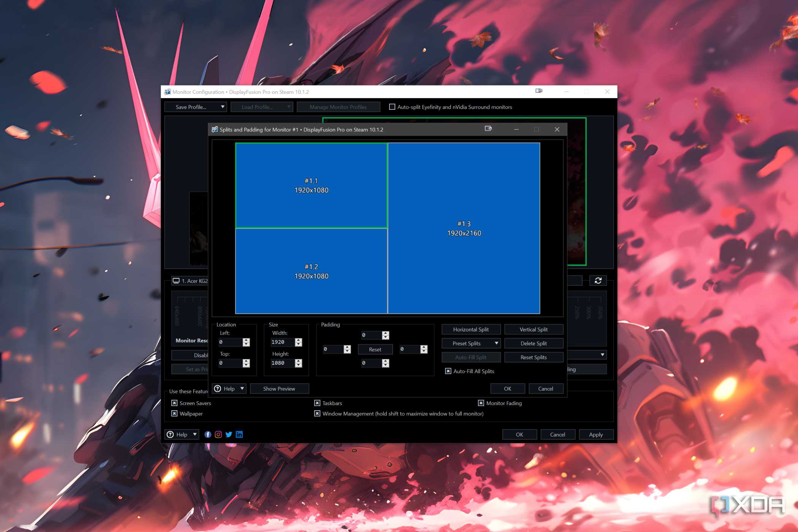Uncheck the Wallpaper feature
Image resolution: width=798 pixels, height=532 pixels.
click(174, 413)
